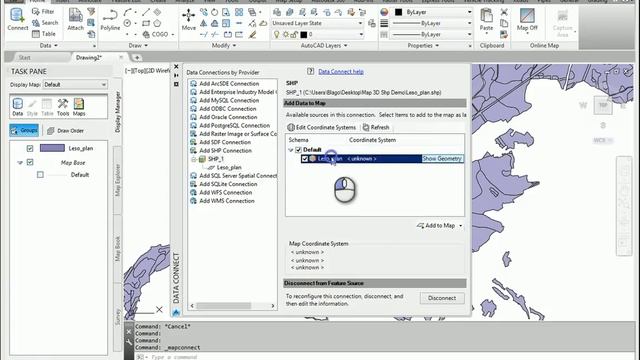Open the Tools icon in Task Pane
The image size is (640, 360).
[x=63, y=107]
